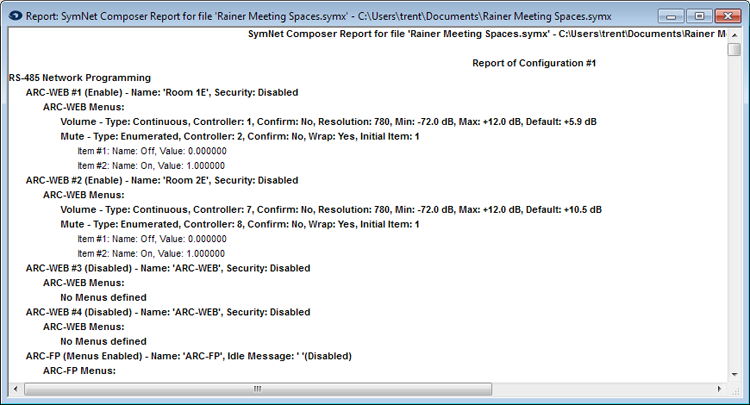Viewport: 750px width, 405px height.
Task: Click empty track right of horizontal scrollbar thumb
Action: pyautogui.click(x=603, y=389)
